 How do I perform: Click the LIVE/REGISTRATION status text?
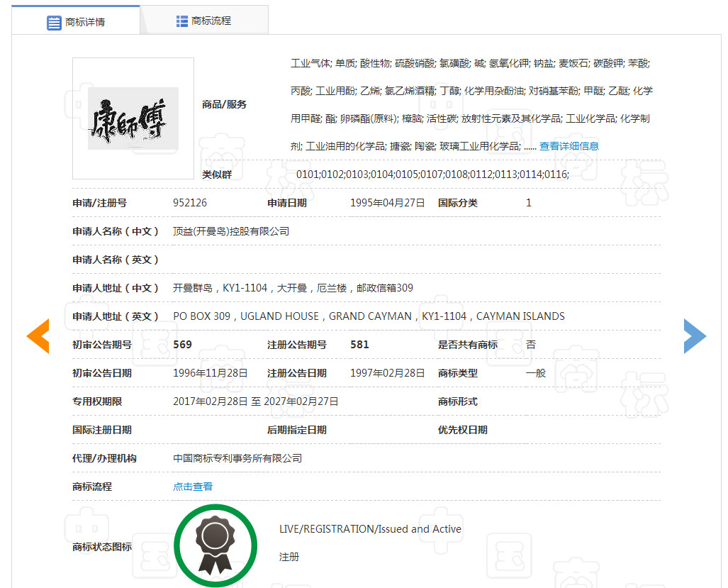(370, 529)
